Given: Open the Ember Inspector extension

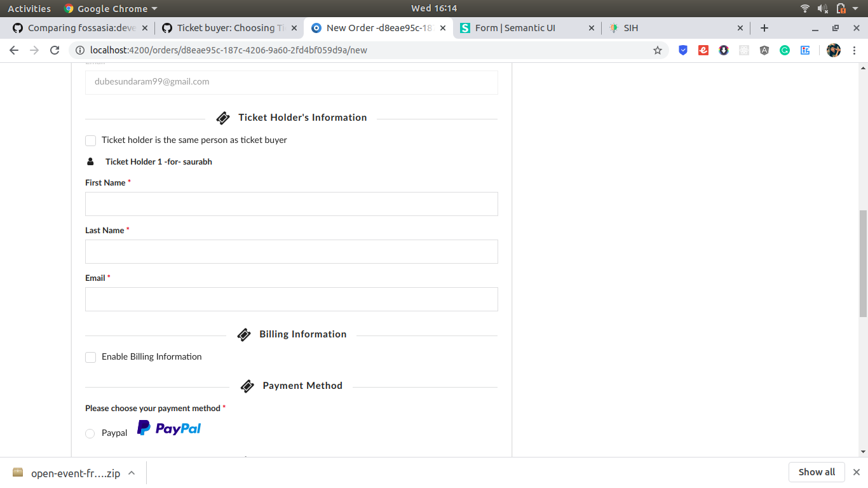Looking at the screenshot, I should point(703,50).
